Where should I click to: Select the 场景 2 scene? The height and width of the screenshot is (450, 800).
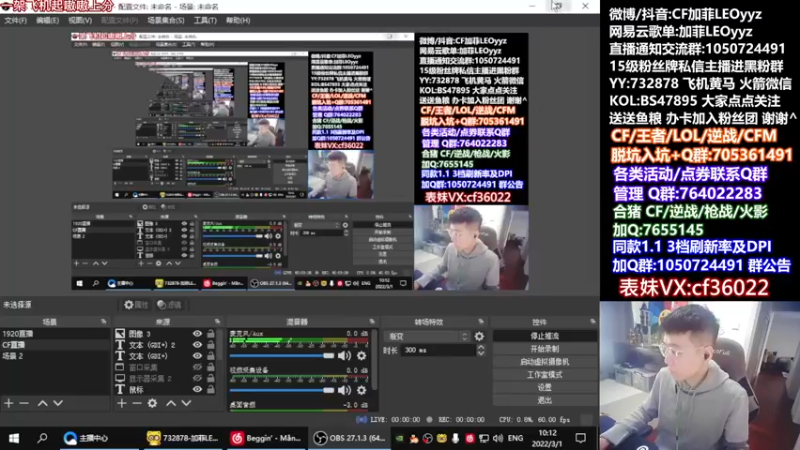(55, 356)
